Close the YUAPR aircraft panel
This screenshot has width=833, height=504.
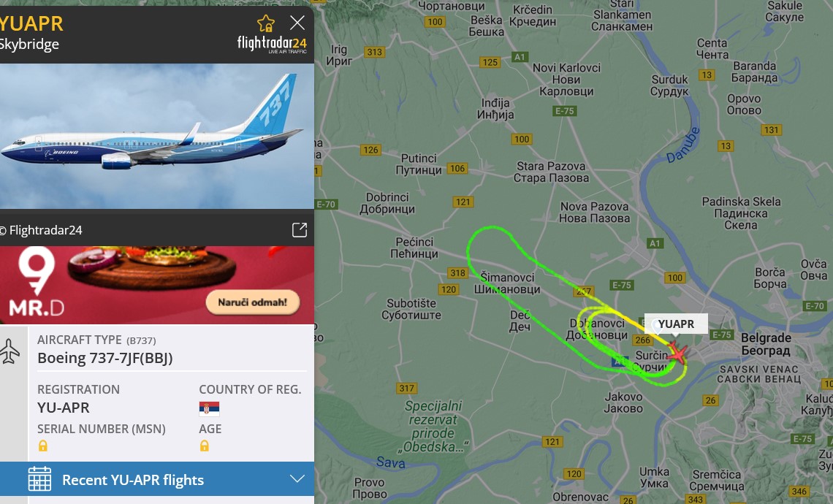(x=297, y=23)
